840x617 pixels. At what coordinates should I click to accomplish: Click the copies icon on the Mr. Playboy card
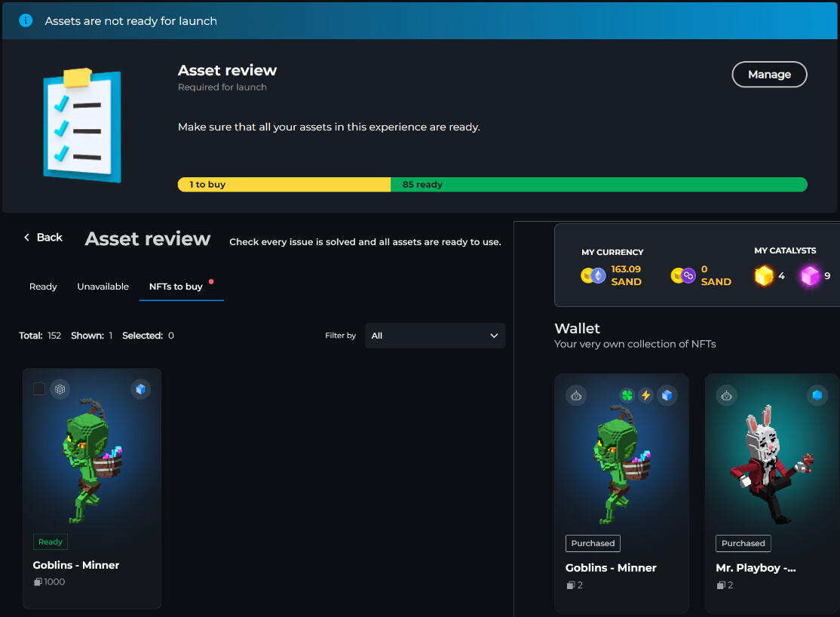coord(721,585)
